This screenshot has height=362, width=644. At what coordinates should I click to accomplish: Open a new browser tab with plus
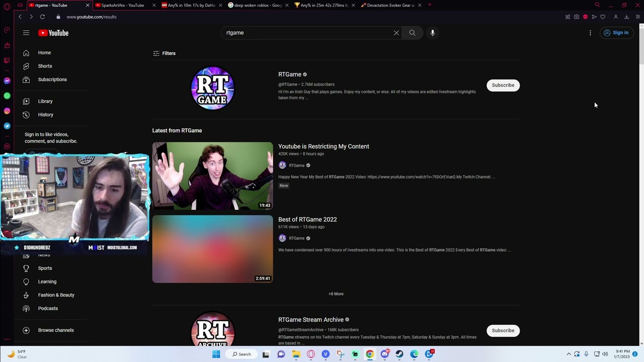pos(430,5)
